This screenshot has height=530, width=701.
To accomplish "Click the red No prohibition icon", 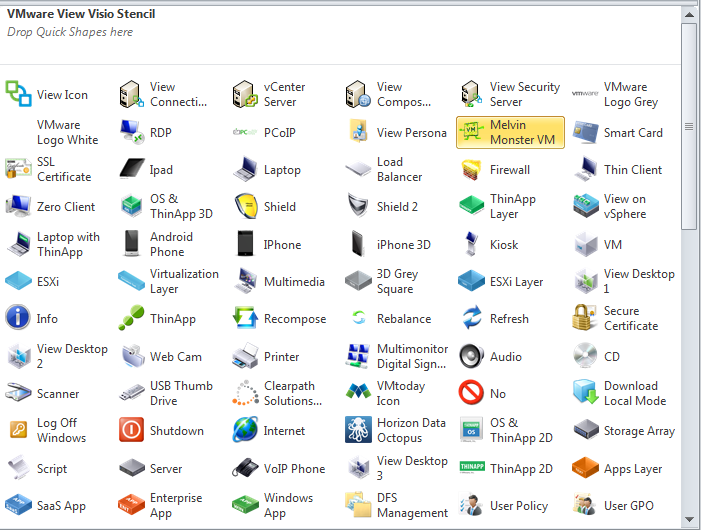I will point(471,393).
